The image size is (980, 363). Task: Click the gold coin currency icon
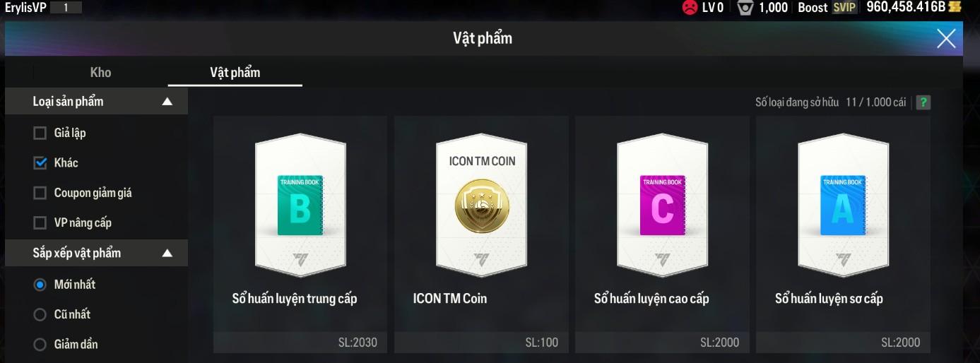point(955,7)
